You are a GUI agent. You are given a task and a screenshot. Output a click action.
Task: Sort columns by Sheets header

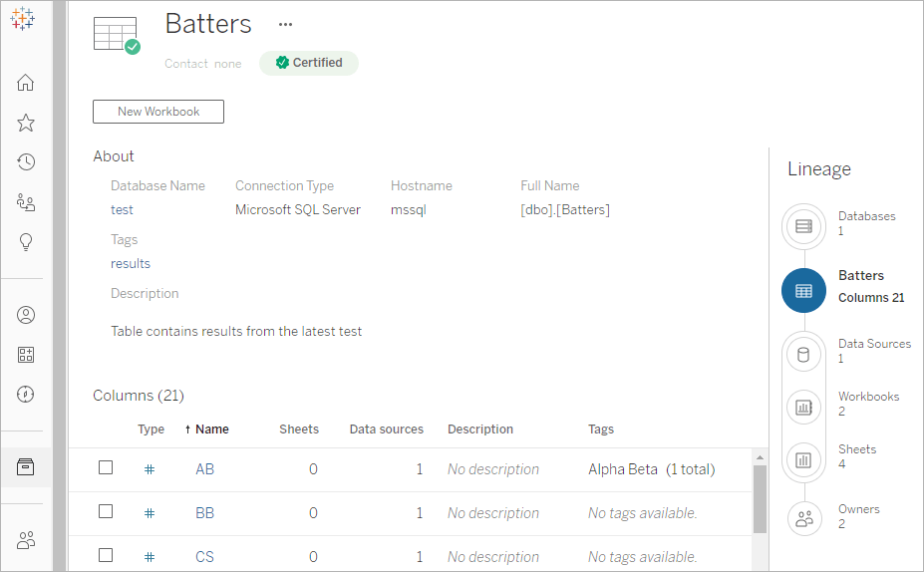tap(299, 429)
